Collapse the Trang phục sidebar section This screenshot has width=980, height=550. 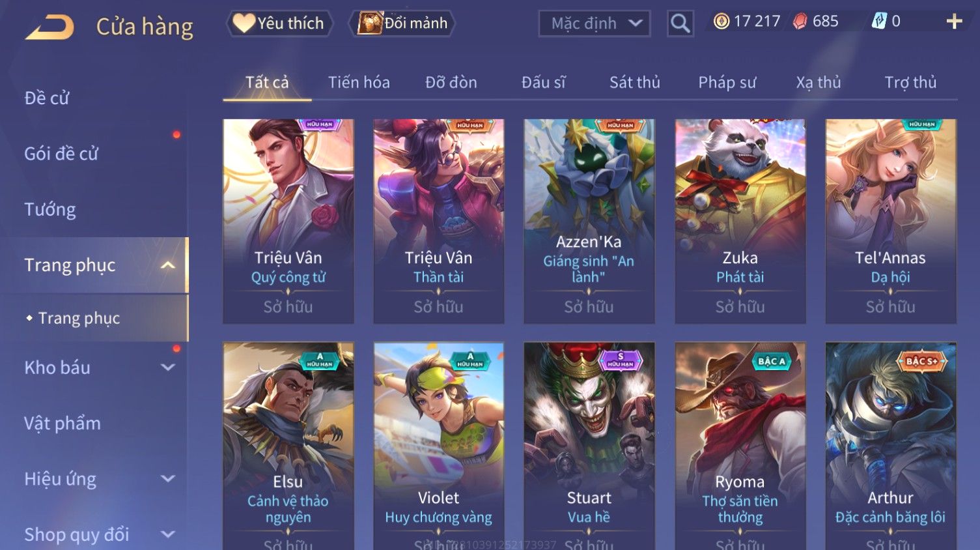[168, 265]
